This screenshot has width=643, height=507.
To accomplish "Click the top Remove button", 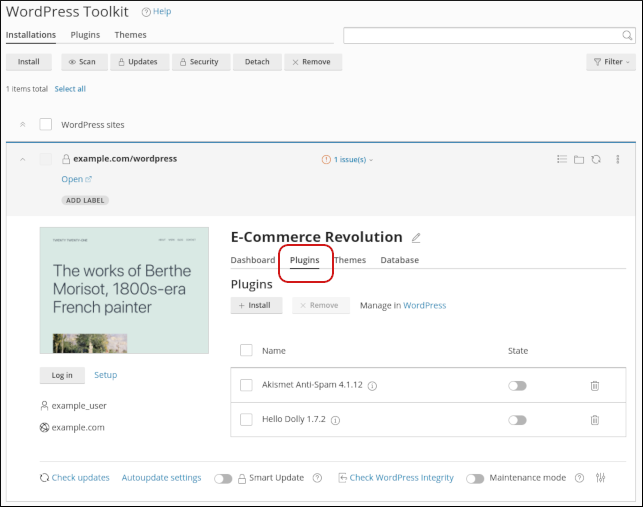I will [313, 62].
